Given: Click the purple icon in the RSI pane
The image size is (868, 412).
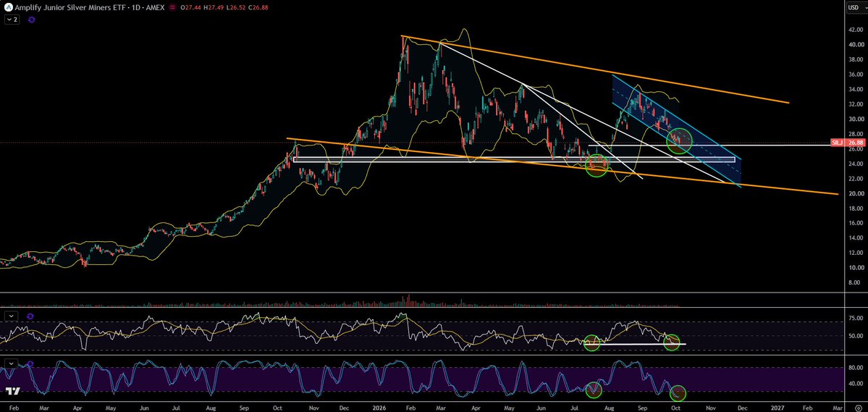Looking at the screenshot, I should tap(30, 316).
